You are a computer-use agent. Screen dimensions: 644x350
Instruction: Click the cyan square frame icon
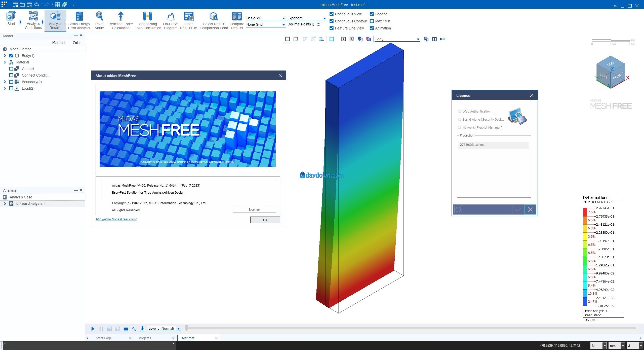tap(332, 39)
